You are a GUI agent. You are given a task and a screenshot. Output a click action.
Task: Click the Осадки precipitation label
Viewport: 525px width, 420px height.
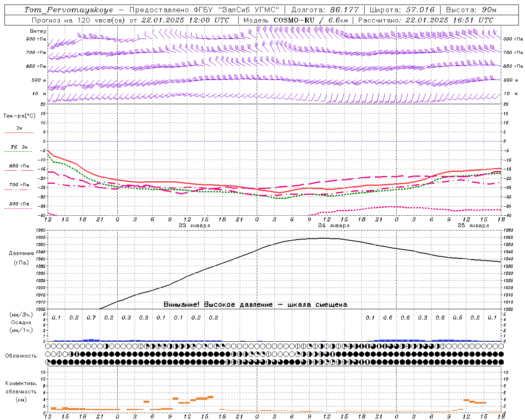pos(21,322)
